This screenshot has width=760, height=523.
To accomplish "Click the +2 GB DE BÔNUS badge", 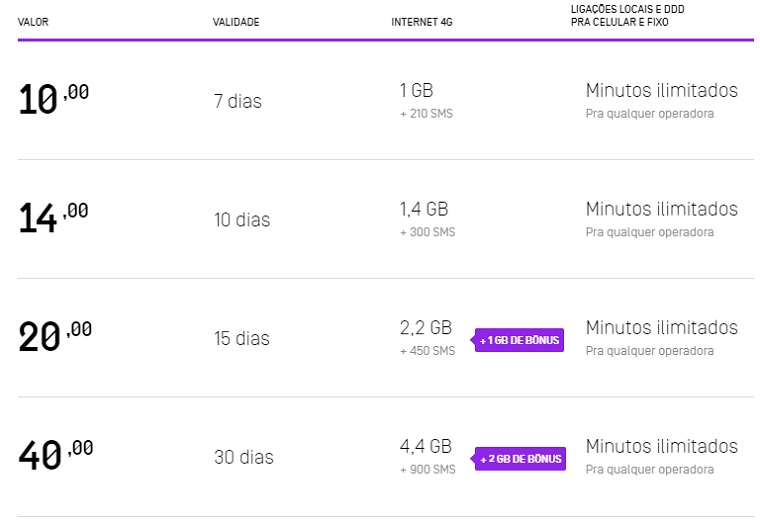I will coord(520,460).
